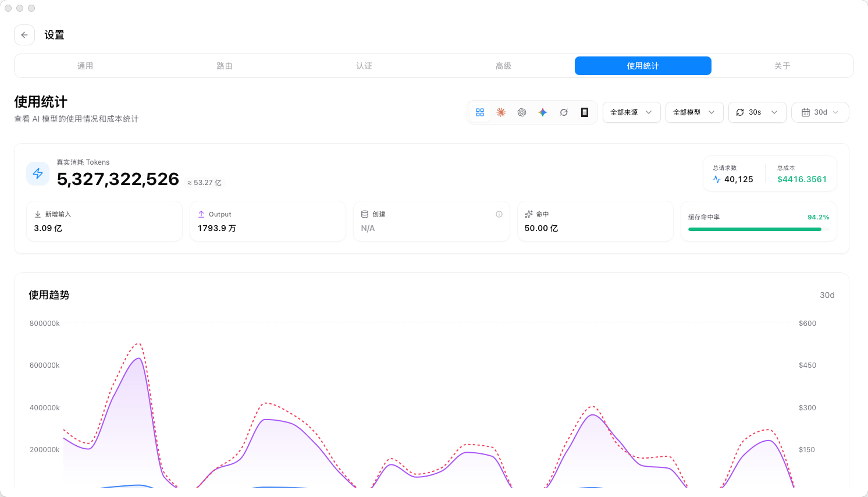Click the $450 cost axis label

(807, 365)
